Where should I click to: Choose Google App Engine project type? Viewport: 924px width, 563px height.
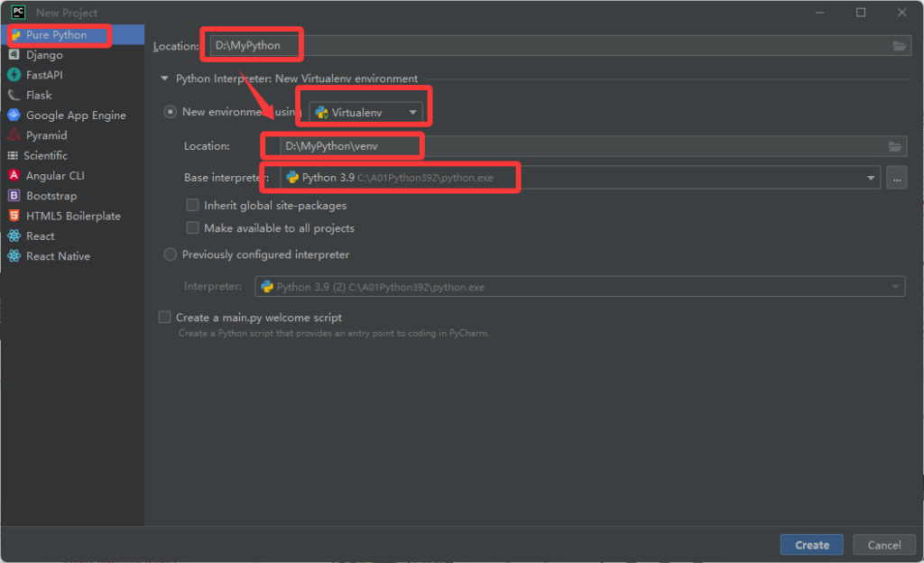click(x=76, y=115)
